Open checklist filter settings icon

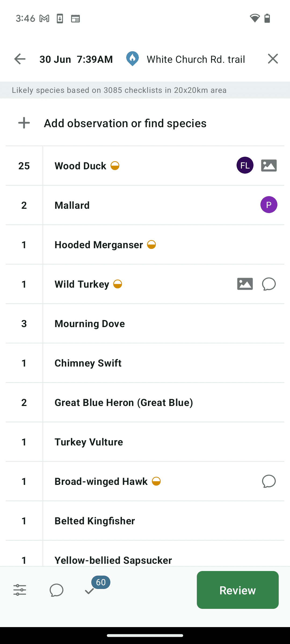[20, 590]
